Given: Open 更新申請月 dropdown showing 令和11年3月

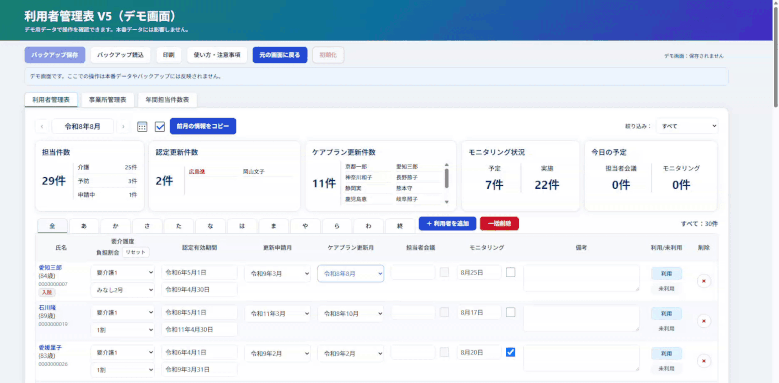Looking at the screenshot, I should coord(277,313).
